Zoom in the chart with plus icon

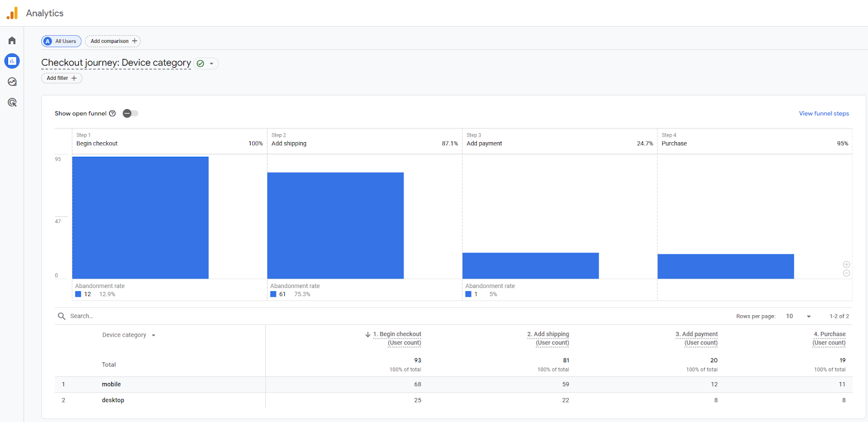coord(846,265)
